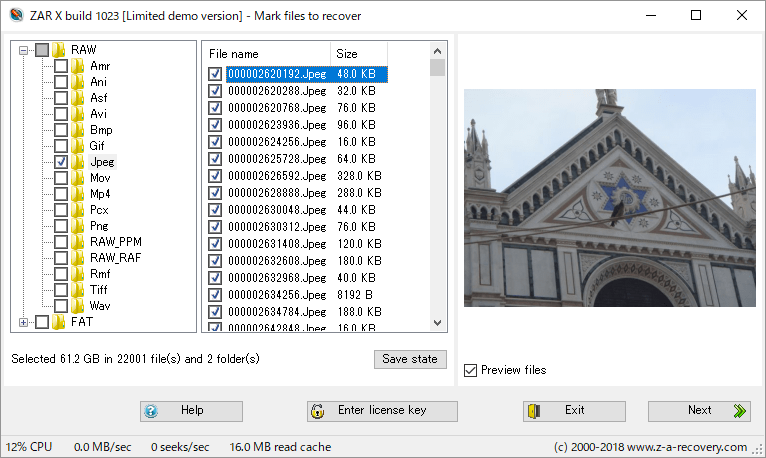Click the Bmp folder icon
Screen dimensions: 766x458
click(x=78, y=130)
